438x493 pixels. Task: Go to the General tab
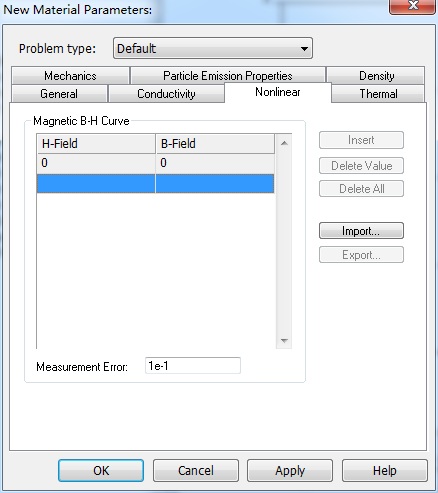[59, 94]
